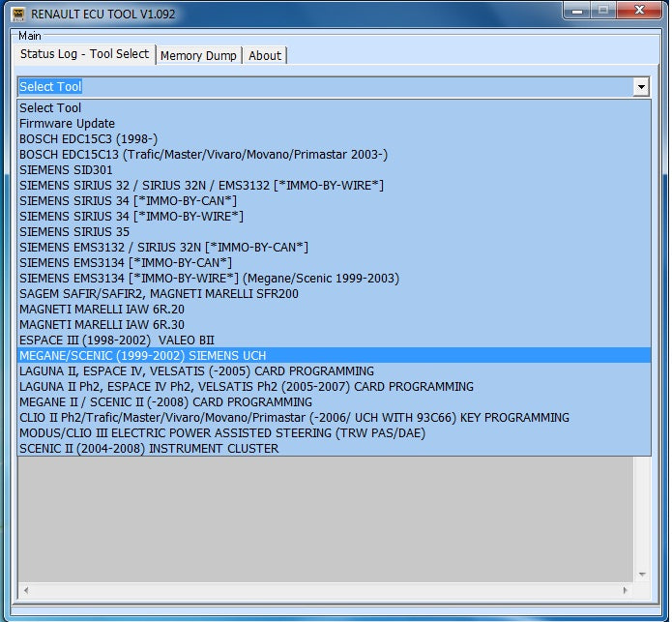Pick SIEMENS SID301 in tool list
The width and height of the screenshot is (672, 622).
point(66,170)
